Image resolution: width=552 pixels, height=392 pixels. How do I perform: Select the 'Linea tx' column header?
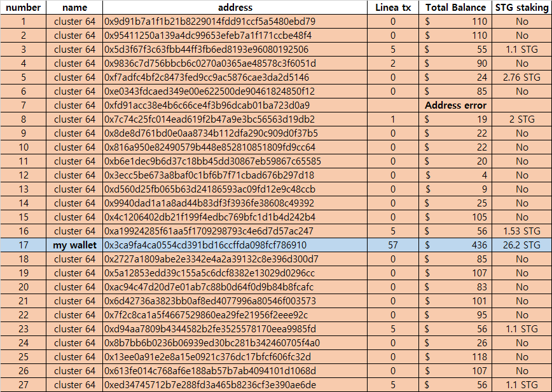(x=393, y=8)
